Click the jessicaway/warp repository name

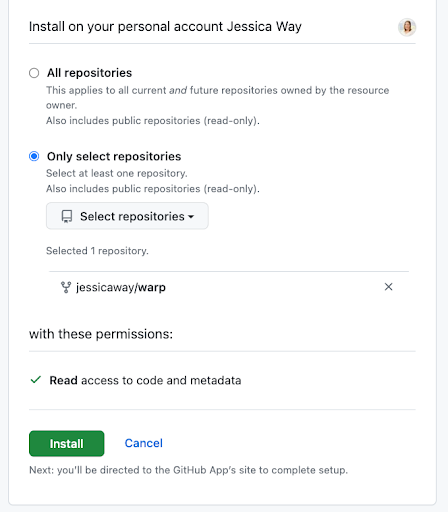coord(121,287)
